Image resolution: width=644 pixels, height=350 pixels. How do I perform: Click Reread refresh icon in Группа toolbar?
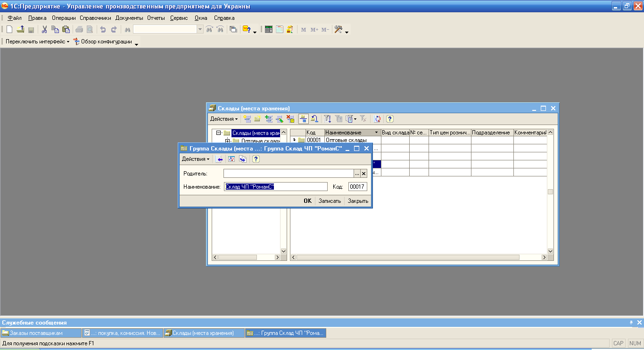point(232,159)
